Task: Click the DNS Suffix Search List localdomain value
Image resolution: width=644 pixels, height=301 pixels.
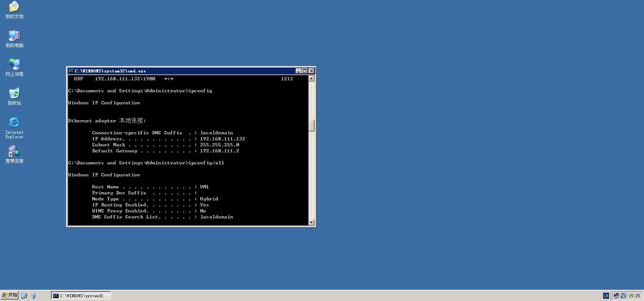Action: (x=217, y=217)
